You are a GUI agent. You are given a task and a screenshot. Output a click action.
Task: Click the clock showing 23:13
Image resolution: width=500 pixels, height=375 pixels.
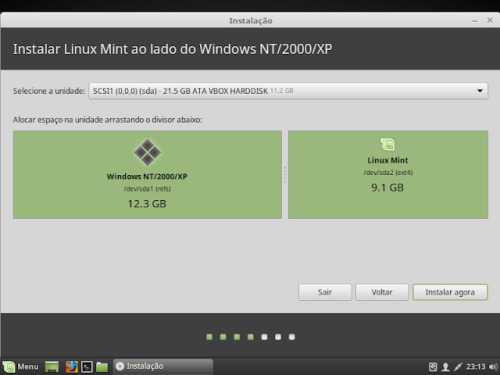pos(476,367)
